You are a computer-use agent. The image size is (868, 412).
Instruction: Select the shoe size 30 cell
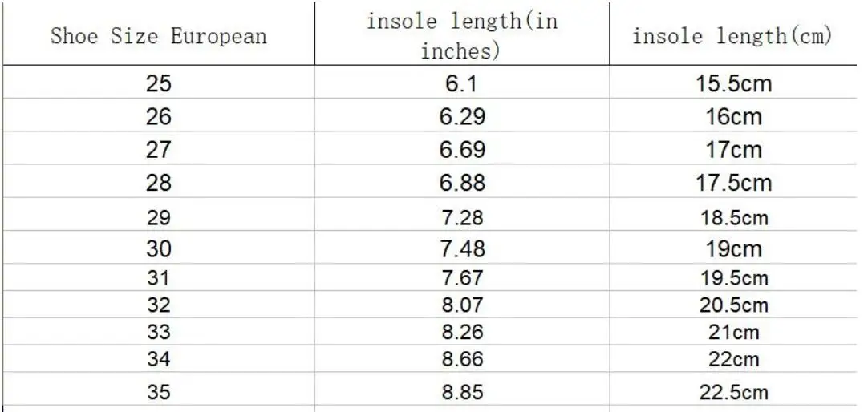159,247
